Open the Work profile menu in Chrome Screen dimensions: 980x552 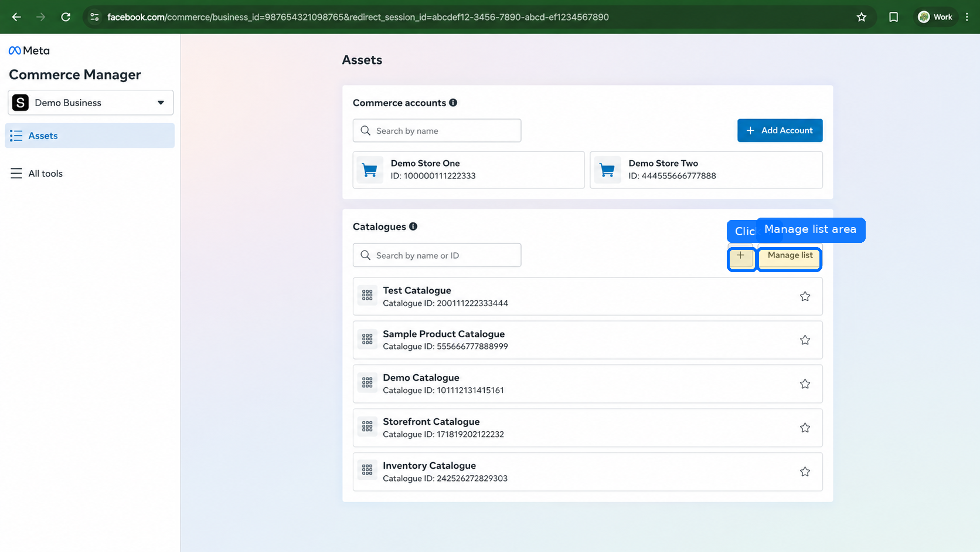(935, 17)
